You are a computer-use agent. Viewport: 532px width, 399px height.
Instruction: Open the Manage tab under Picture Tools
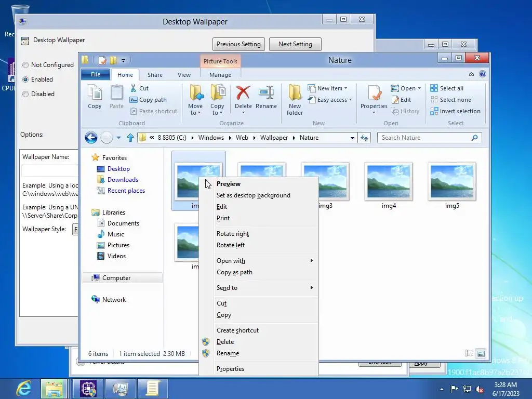point(220,75)
